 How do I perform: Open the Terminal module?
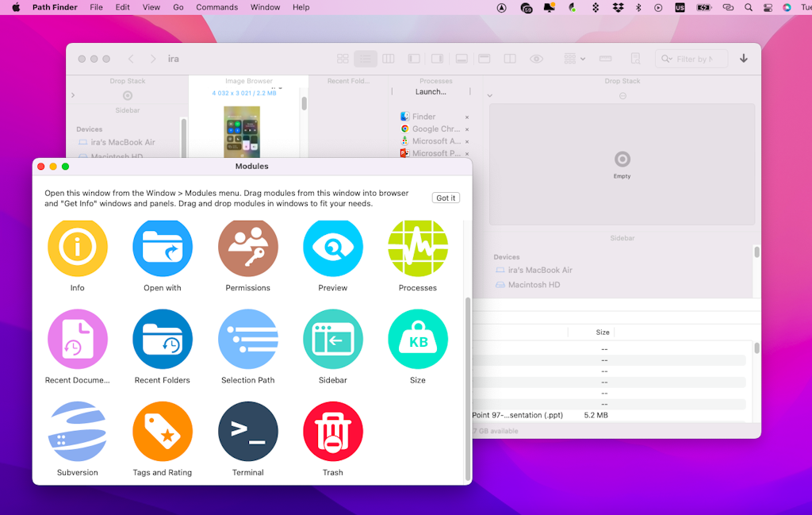coord(247,431)
